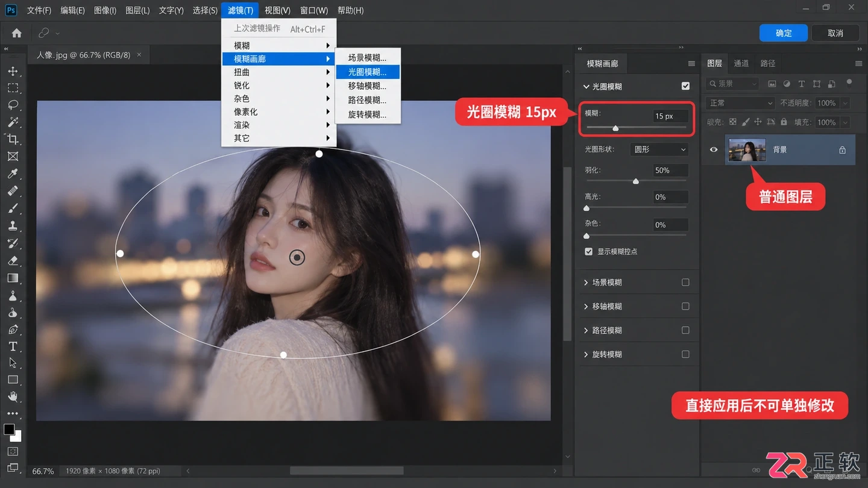This screenshot has height=488, width=868.
Task: Open the 图像(I) menu
Action: pos(105,10)
